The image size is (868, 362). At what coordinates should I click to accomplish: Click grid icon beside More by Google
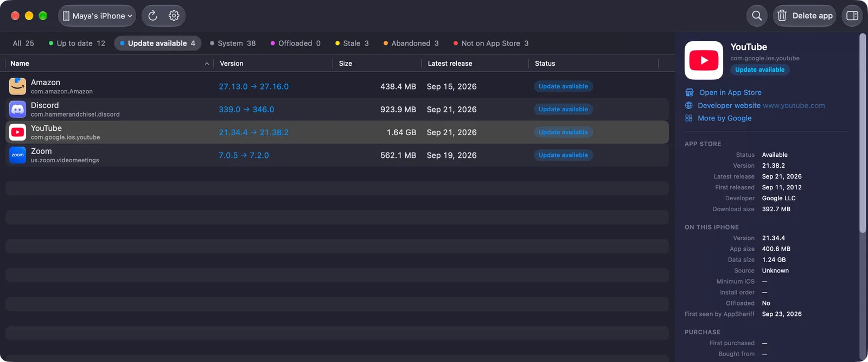click(x=689, y=118)
